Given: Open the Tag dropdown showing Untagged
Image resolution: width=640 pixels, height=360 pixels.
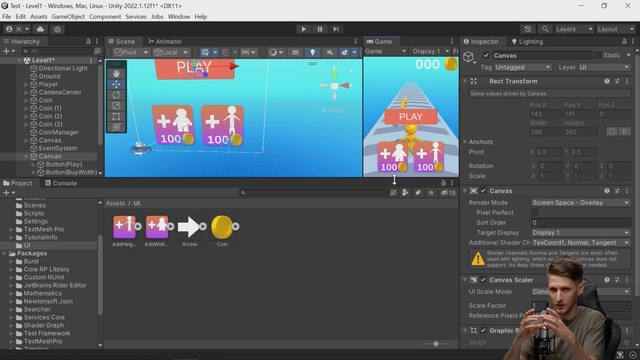Looking at the screenshot, I should pos(523,67).
